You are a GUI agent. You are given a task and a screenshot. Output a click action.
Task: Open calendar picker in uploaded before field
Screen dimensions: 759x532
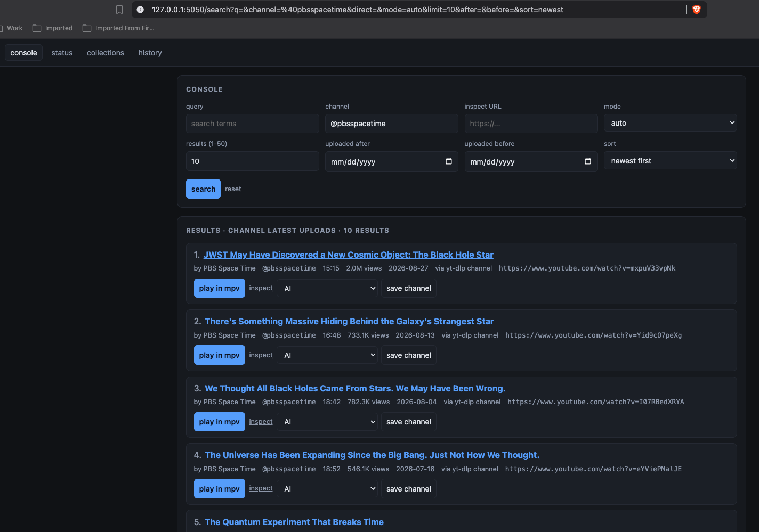(588, 161)
